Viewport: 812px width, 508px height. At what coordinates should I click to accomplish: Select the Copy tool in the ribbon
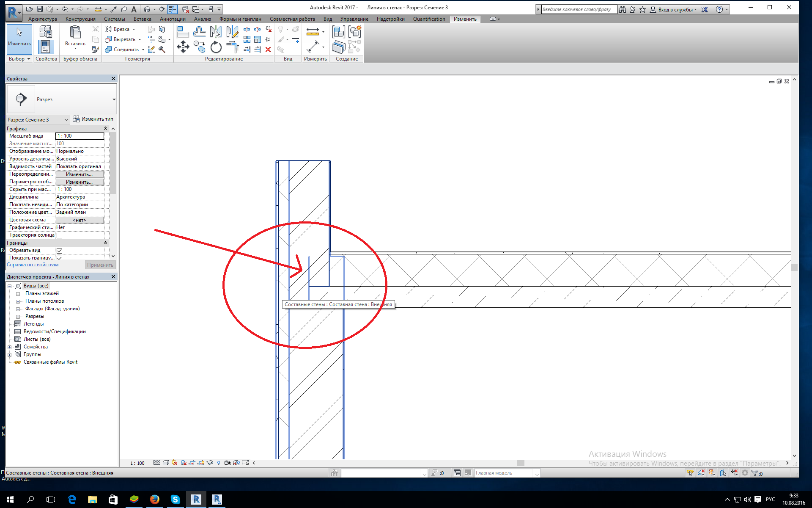[199, 47]
